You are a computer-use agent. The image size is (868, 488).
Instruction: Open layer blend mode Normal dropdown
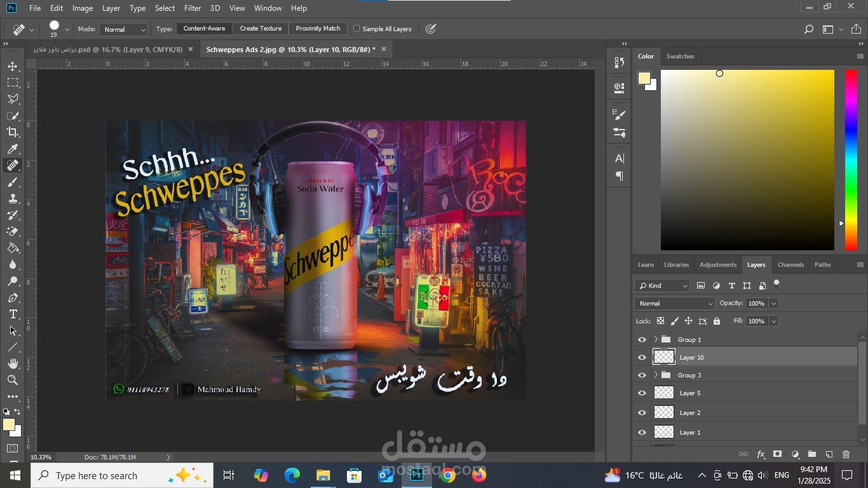pos(674,303)
